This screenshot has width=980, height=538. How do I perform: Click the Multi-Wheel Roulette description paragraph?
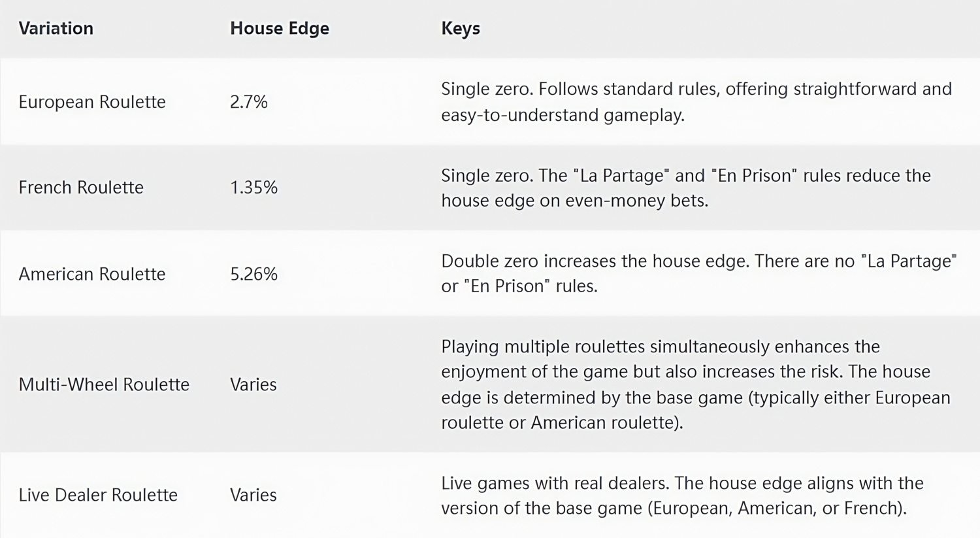[696, 384]
